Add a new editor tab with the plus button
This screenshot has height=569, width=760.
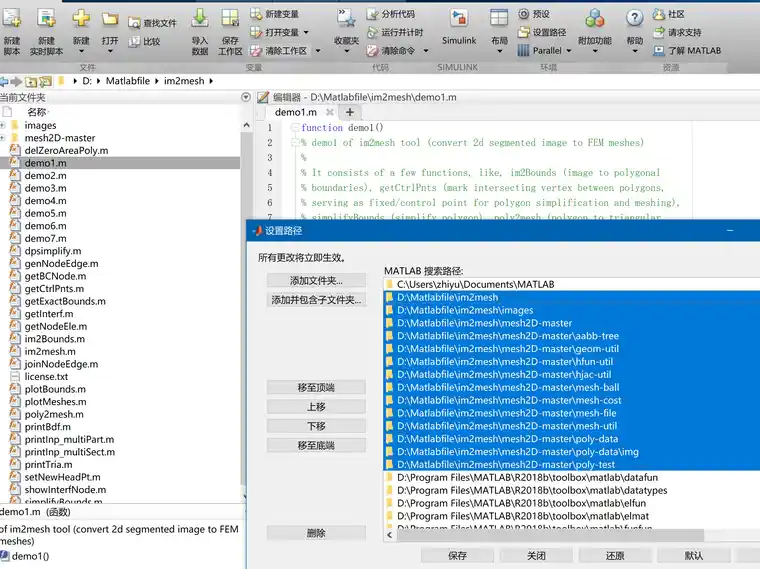[349, 112]
